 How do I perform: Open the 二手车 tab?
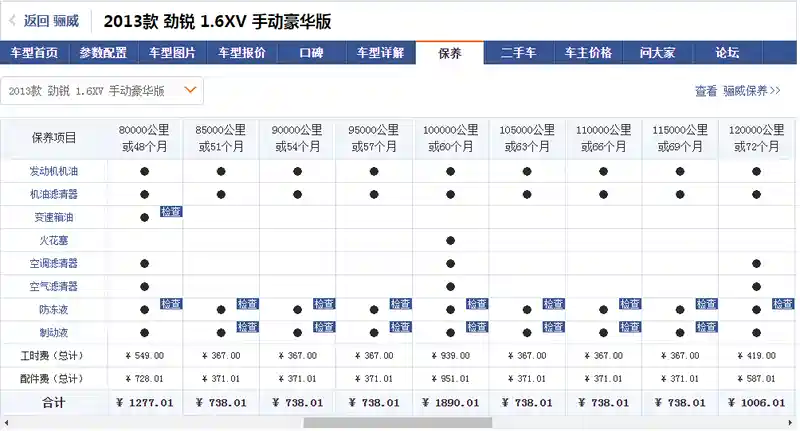[x=518, y=53]
